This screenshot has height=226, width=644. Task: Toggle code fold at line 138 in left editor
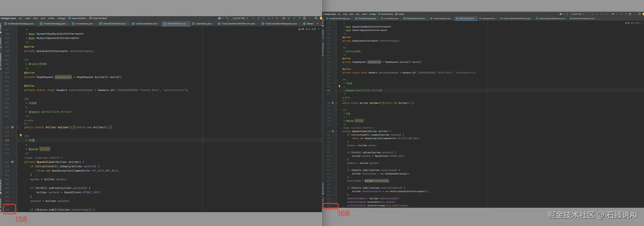pyautogui.click(x=17, y=127)
